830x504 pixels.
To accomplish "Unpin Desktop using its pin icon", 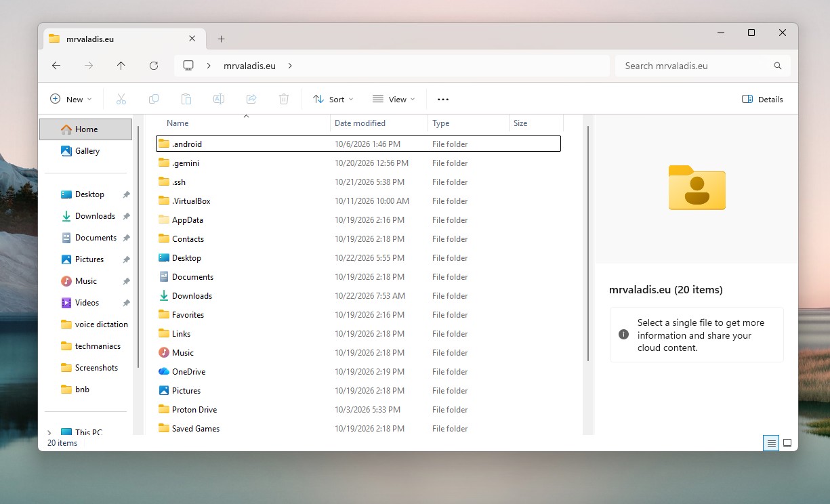I will pyautogui.click(x=126, y=194).
